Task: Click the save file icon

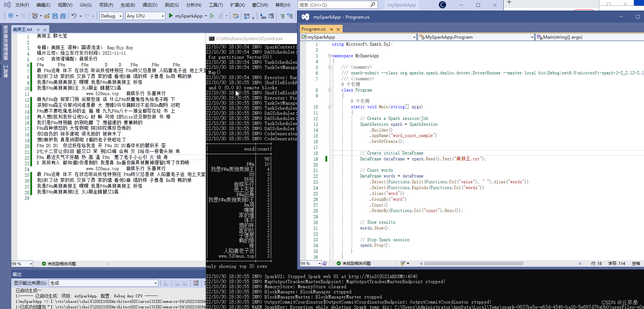Action: [x=55, y=16]
